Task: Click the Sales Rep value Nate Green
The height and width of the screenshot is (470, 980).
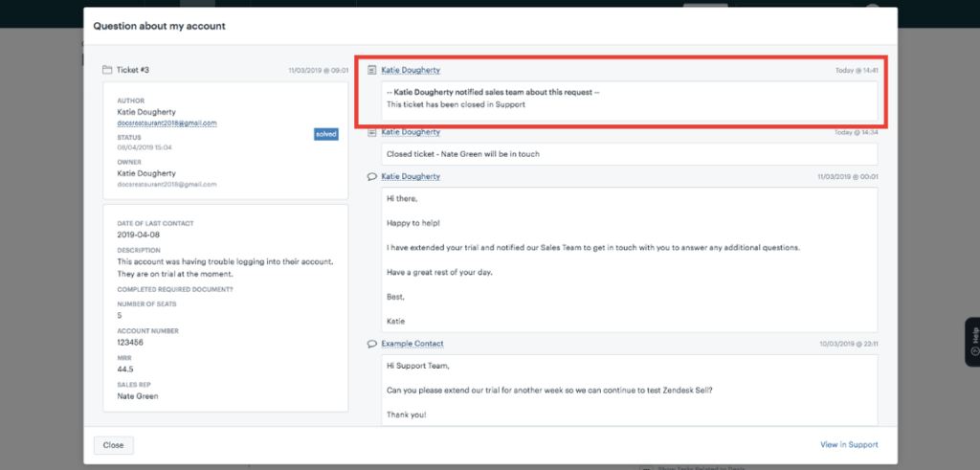Action: pos(138,396)
